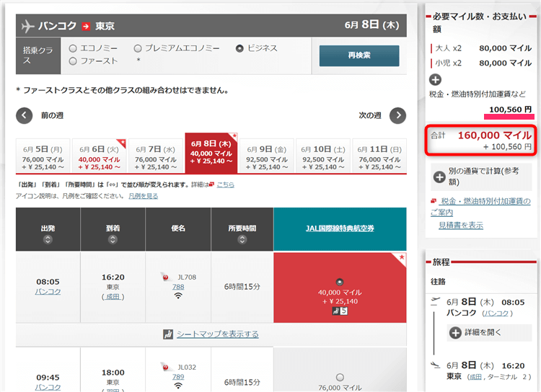
Task: Click sort icon under 所要時間 column
Action: [x=242, y=241]
